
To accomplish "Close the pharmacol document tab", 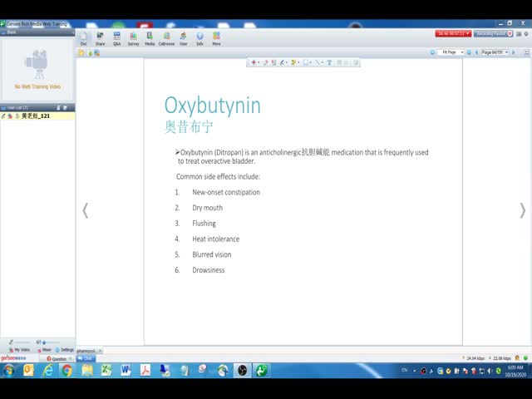I will pos(100,351).
